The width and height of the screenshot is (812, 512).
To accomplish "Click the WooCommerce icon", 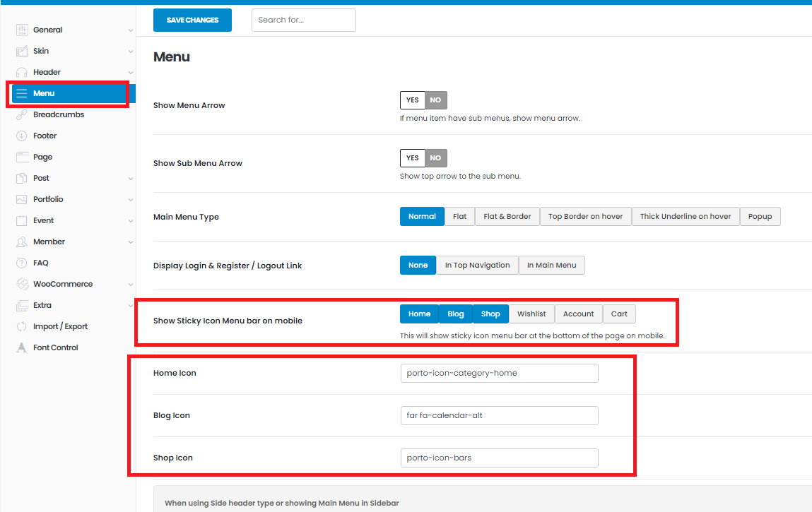I will pyautogui.click(x=23, y=284).
